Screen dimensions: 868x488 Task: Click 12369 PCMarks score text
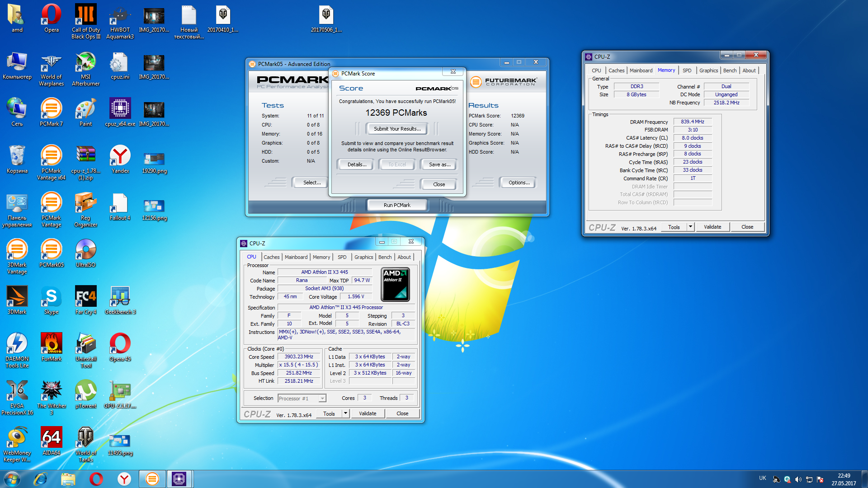coord(396,113)
